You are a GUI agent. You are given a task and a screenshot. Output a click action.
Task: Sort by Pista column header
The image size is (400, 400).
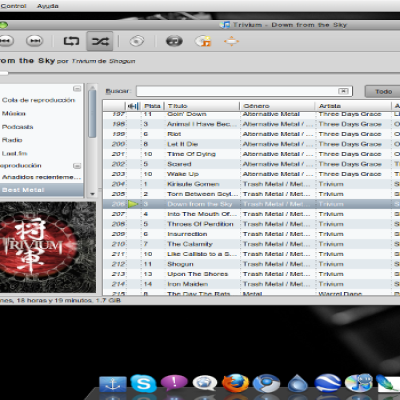[x=152, y=106]
